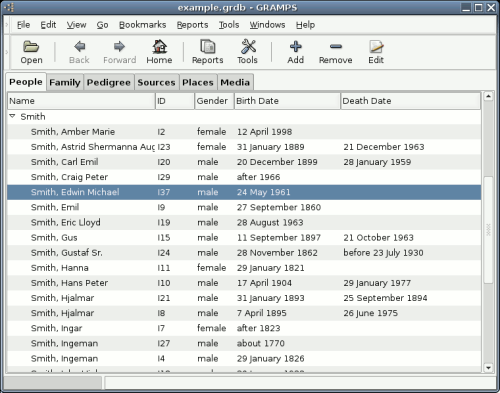
Task: Jump to home person via Home icon
Action: coord(159,46)
